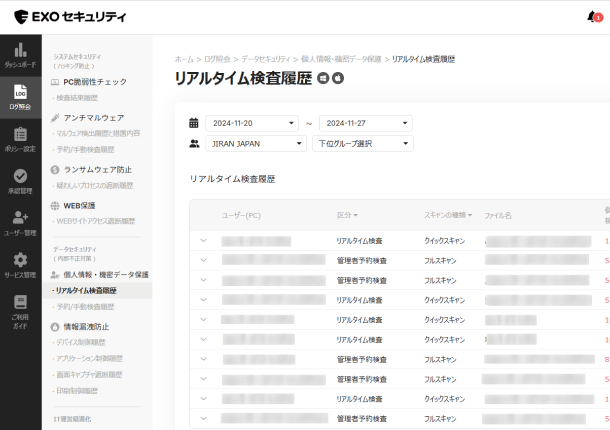Open アンチマルウェア menu section
Image resolution: width=610 pixels, height=430 pixels.
pyautogui.click(x=94, y=118)
